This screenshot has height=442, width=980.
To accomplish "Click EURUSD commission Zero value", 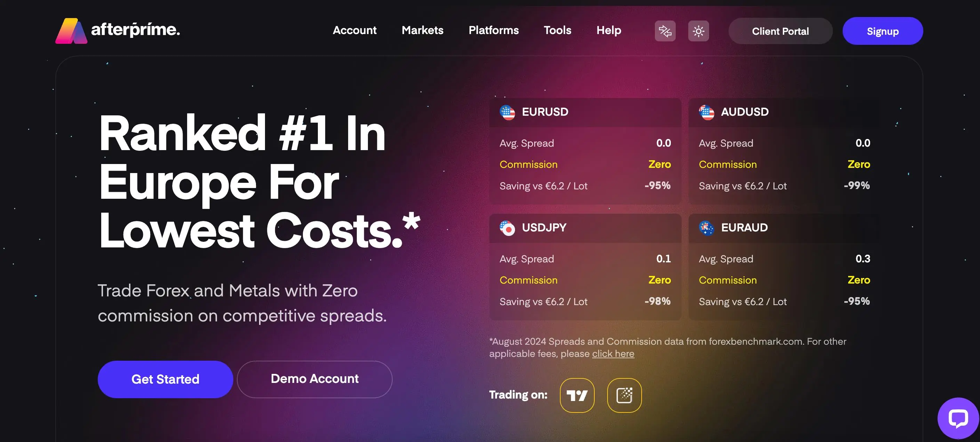I will [660, 164].
